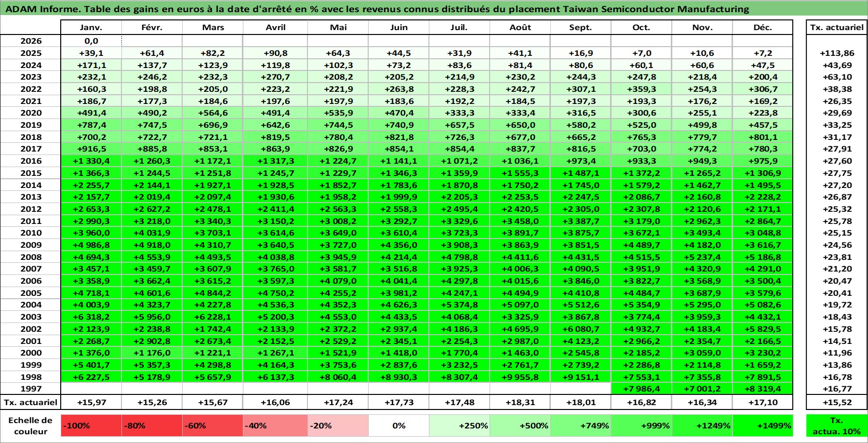868x443 pixels.
Task: Select cell +9 955,8 in the 1998 row
Action: [520, 377]
